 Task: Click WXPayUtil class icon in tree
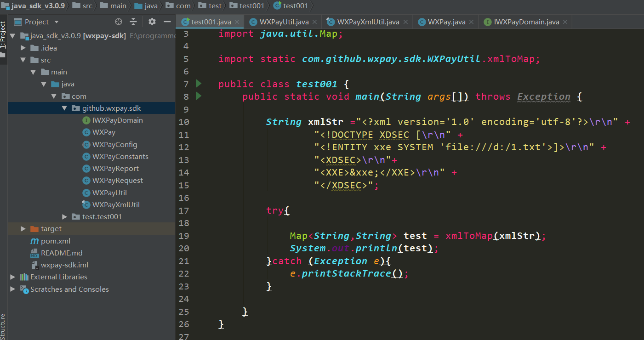click(x=86, y=193)
